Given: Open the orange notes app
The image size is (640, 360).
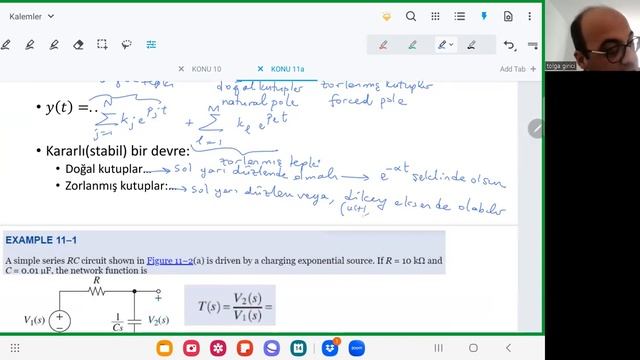Looking at the screenshot, I should pyautogui.click(x=245, y=348).
